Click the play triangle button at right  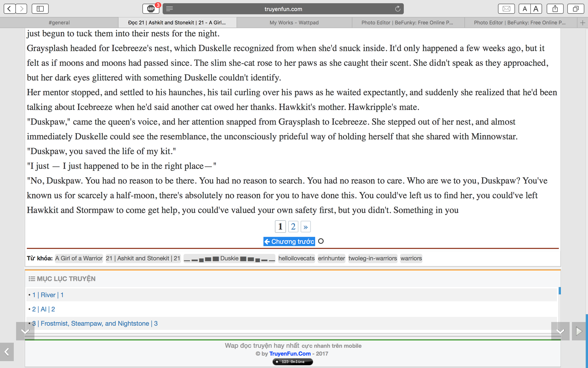tap(579, 331)
